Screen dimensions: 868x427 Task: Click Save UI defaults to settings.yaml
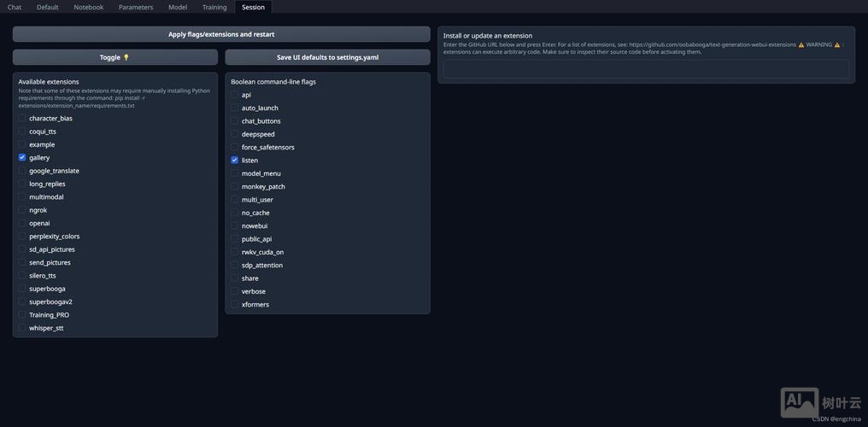tap(327, 57)
